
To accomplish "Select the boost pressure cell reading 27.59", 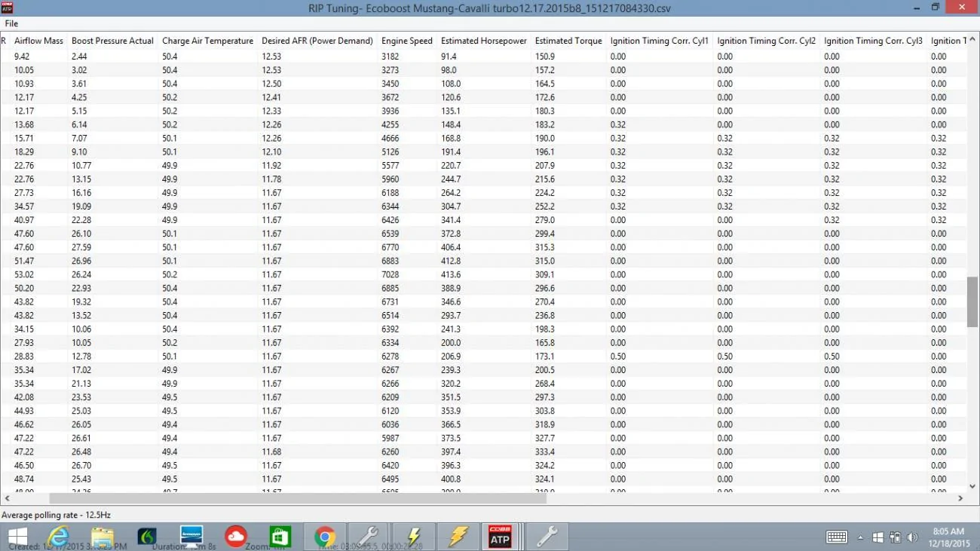I will 81,247.
